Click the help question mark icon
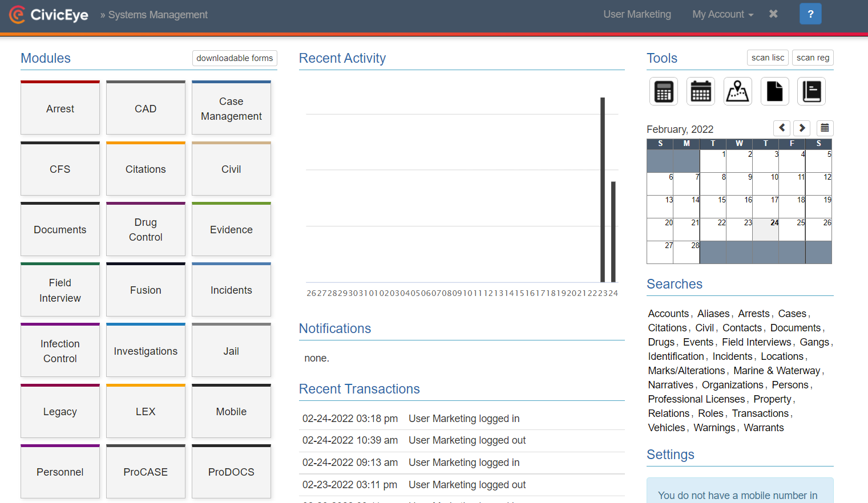This screenshot has height=503, width=868. click(810, 14)
